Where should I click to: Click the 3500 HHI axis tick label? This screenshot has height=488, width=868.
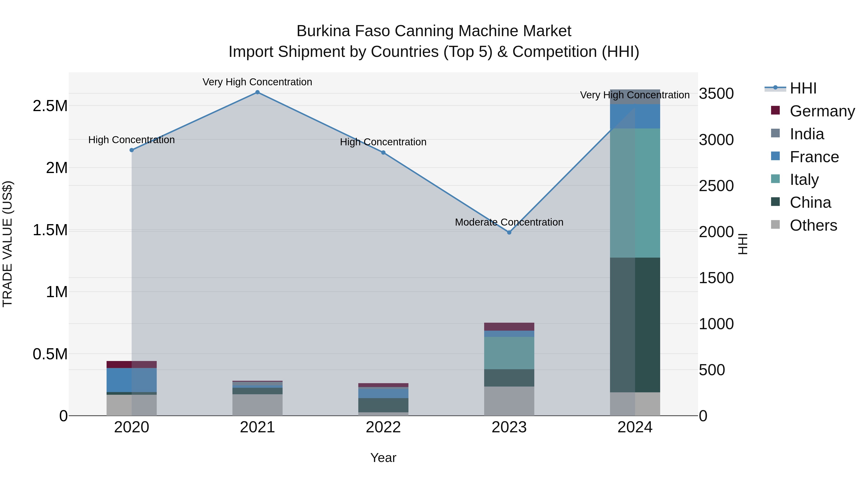tap(716, 94)
